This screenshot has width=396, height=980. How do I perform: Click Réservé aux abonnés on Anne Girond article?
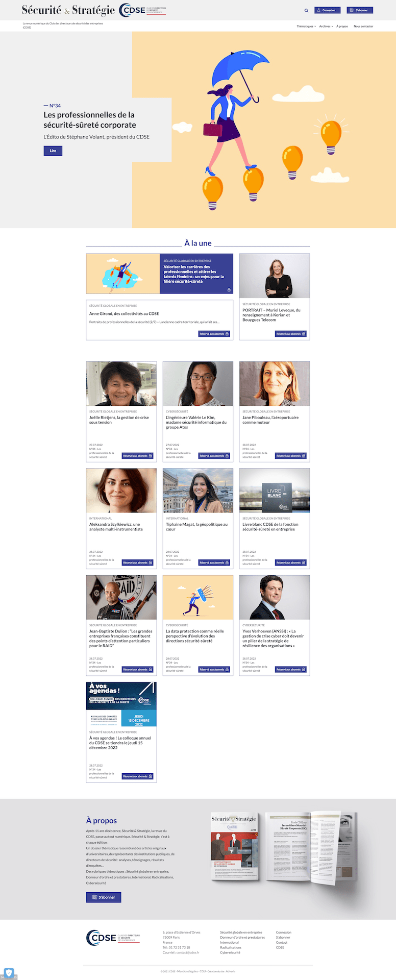214,334
